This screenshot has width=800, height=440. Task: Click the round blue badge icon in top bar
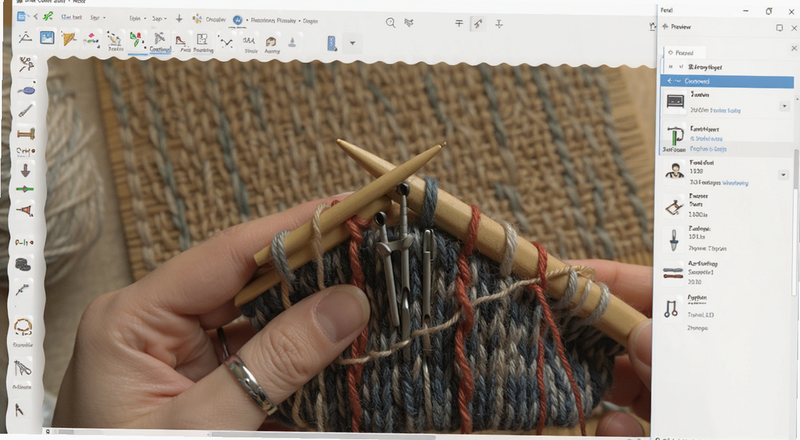tap(238, 20)
